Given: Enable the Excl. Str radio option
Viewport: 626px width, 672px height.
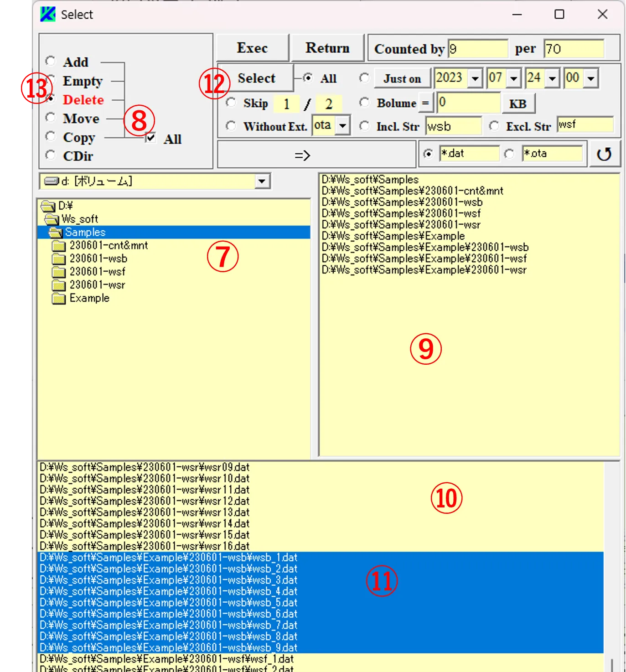Looking at the screenshot, I should 494,125.
